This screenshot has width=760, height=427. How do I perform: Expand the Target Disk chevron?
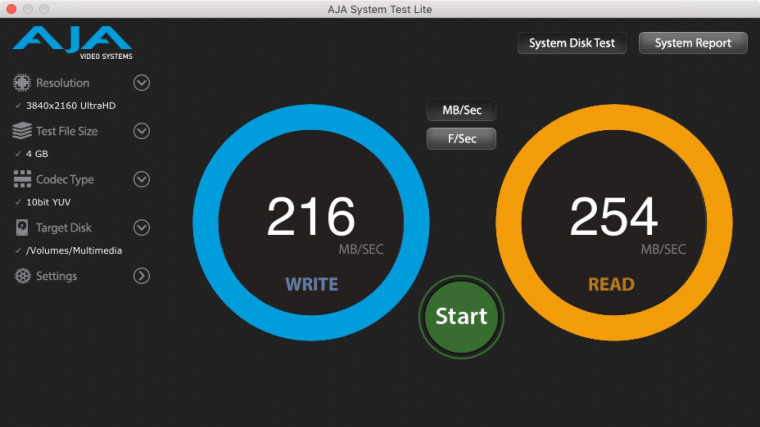click(x=142, y=227)
